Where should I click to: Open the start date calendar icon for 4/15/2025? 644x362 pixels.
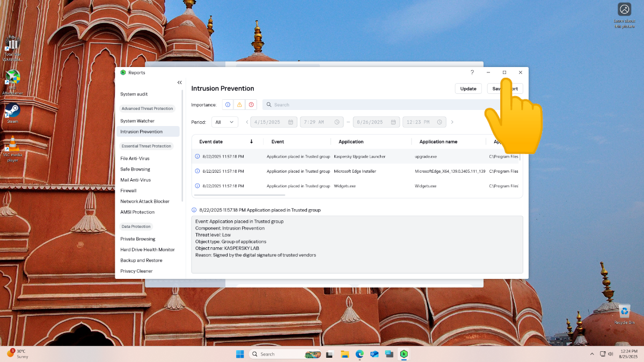point(290,122)
